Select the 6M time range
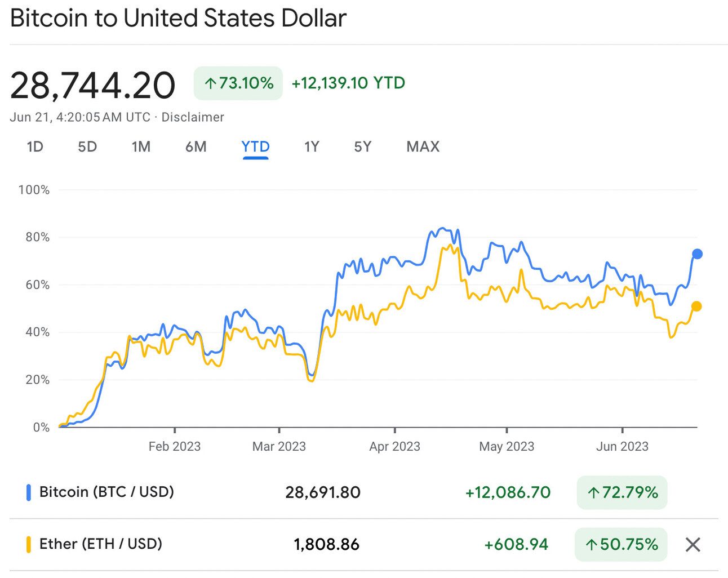 pyautogui.click(x=196, y=147)
